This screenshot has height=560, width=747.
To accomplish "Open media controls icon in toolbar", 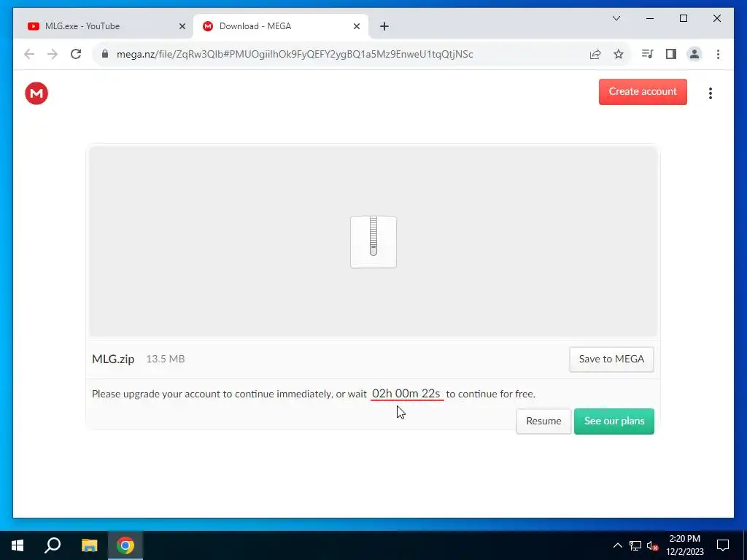I will 647,54.
